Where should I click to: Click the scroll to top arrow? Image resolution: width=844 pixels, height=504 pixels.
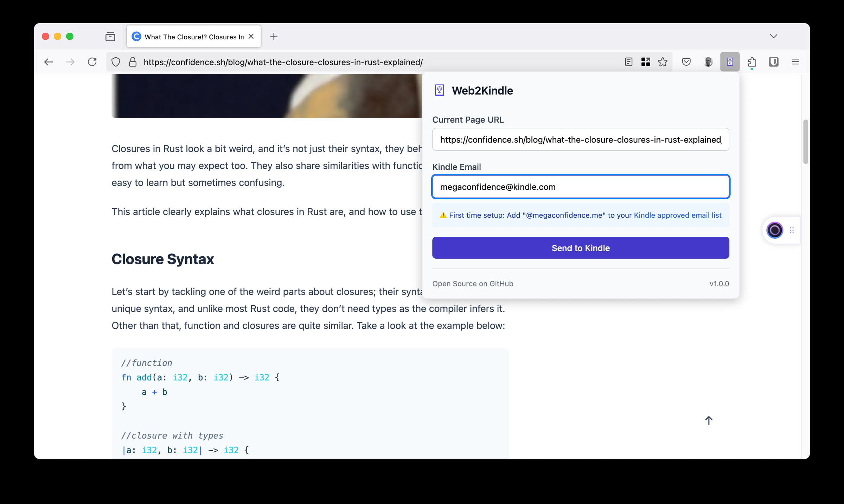click(709, 420)
